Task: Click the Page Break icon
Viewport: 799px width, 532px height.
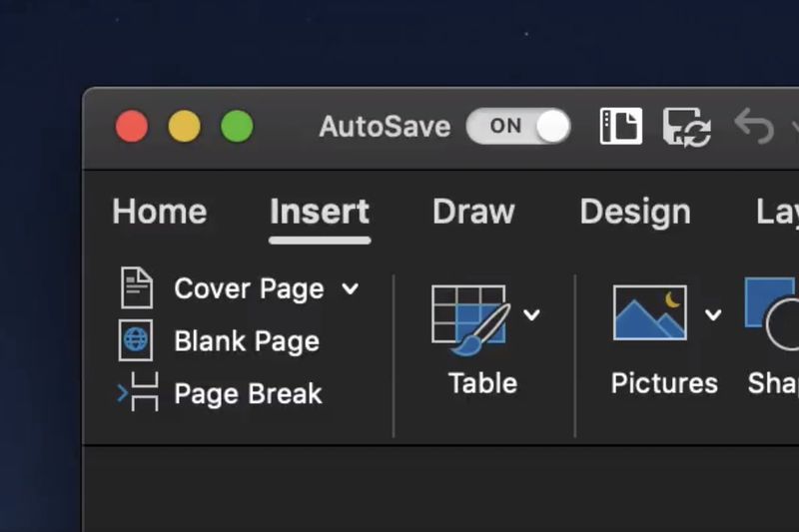Action: pos(138,392)
